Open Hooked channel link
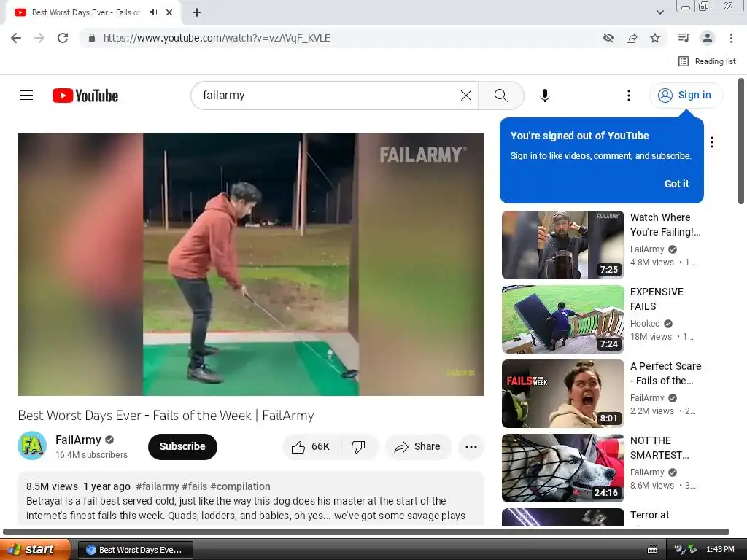This screenshot has width=747, height=560. pos(645,323)
